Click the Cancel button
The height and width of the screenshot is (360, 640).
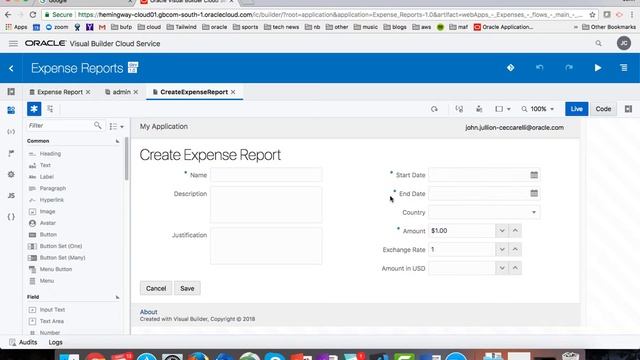coord(156,289)
